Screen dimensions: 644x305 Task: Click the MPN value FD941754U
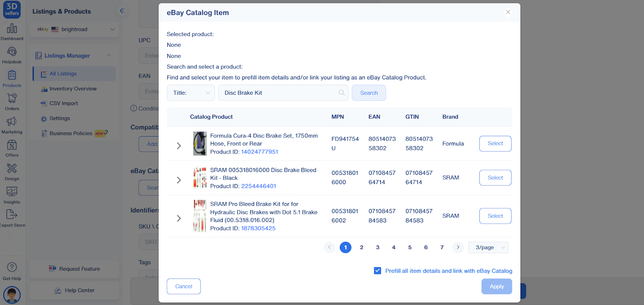click(x=345, y=143)
